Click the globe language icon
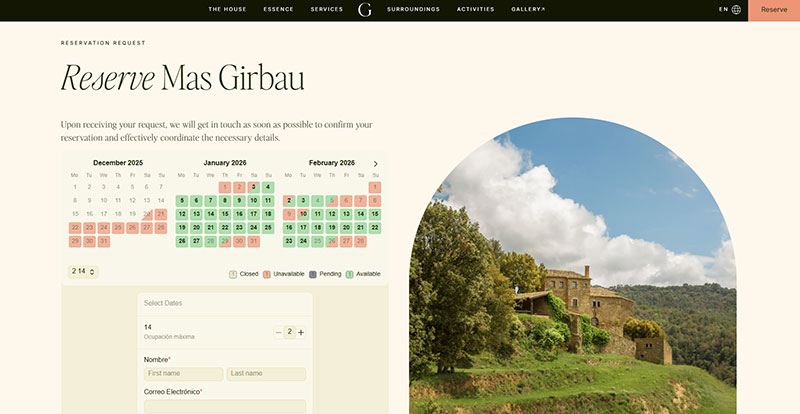 (736, 9)
